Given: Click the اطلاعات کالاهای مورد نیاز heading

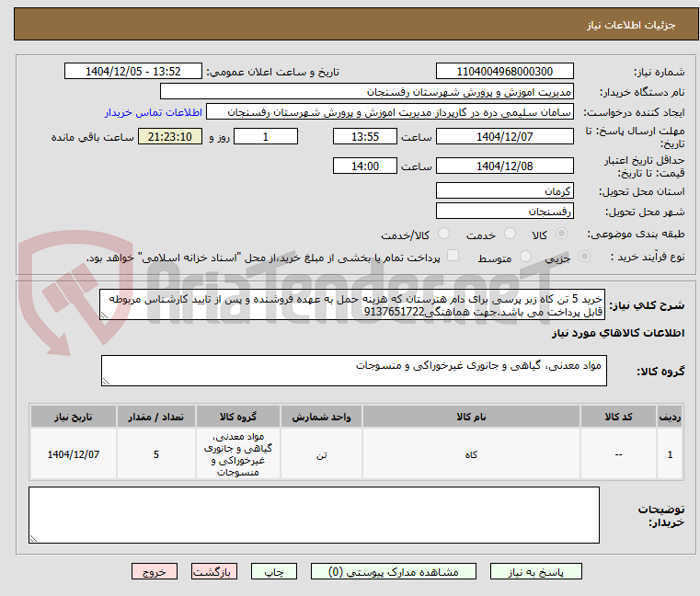Looking at the screenshot, I should (618, 333).
